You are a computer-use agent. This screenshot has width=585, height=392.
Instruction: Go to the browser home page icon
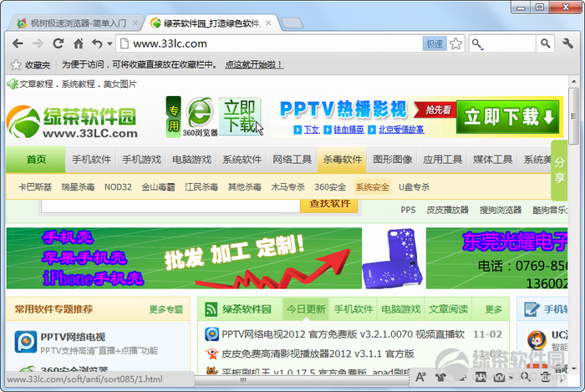coord(78,43)
